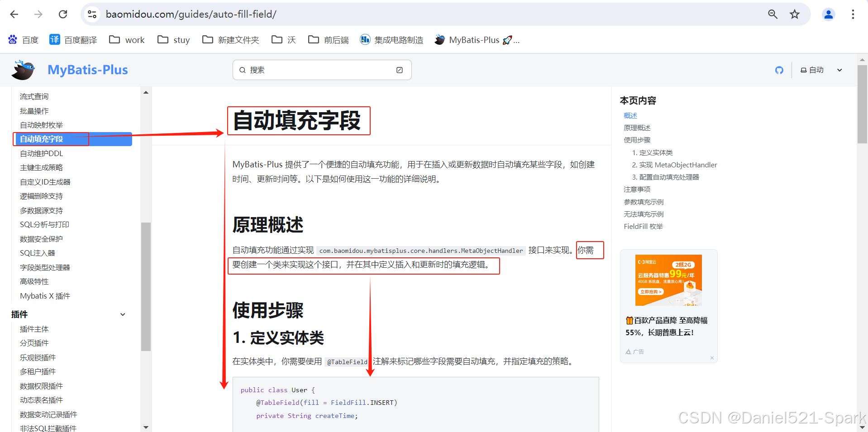Screen dimensions: 868x432
Task: Open 分页插件 in the sidebar
Action: [x=34, y=343]
